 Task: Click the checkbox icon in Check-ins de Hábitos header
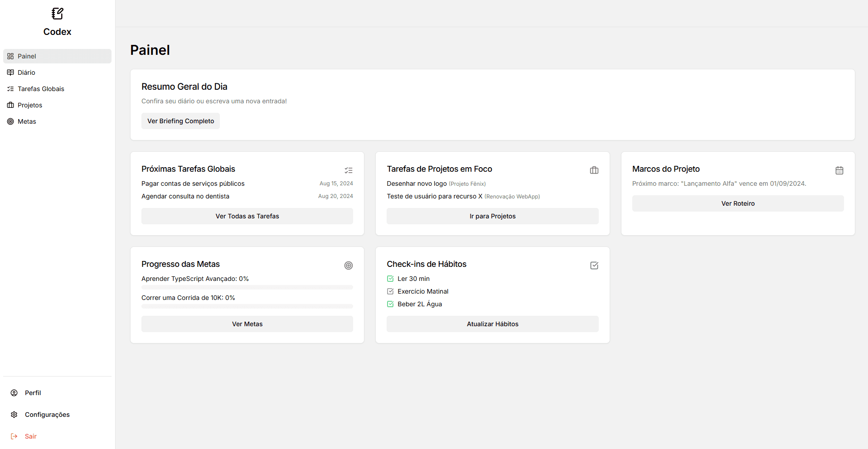click(594, 266)
